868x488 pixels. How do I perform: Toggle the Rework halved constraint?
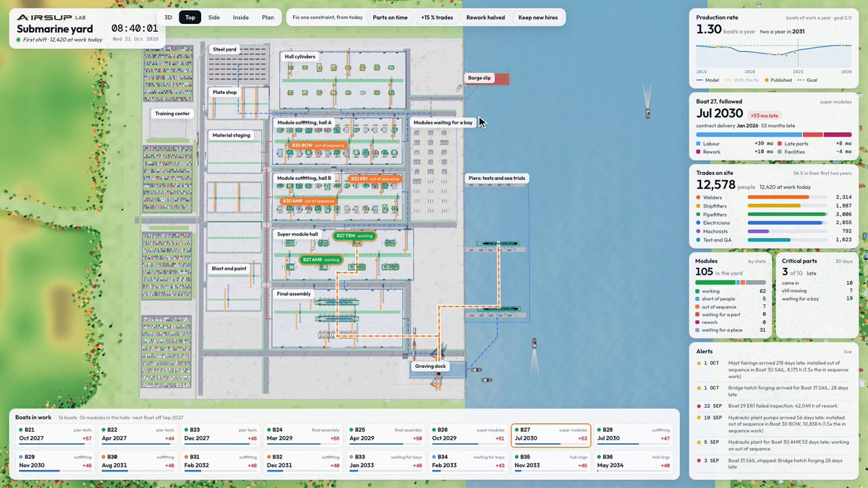(486, 17)
